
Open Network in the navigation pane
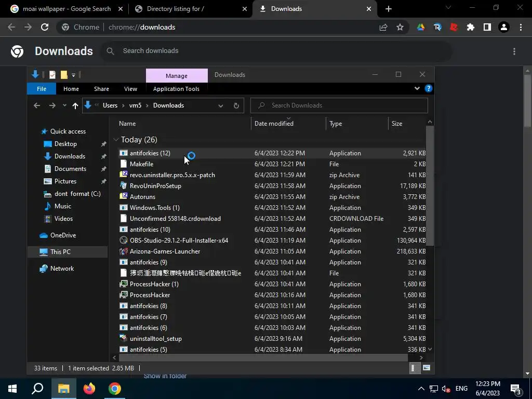(62, 269)
